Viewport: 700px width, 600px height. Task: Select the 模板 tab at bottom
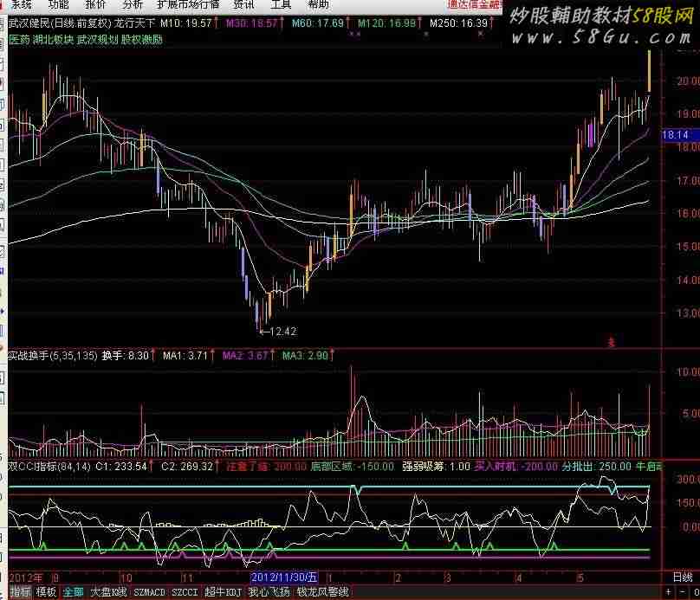click(46, 592)
